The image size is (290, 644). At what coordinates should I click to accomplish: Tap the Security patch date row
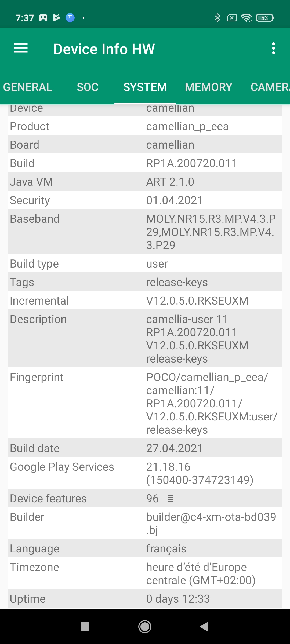pos(145,200)
